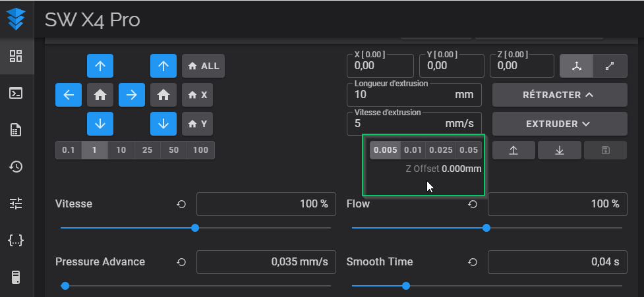Open the G-code files sidebar icon

16,130
